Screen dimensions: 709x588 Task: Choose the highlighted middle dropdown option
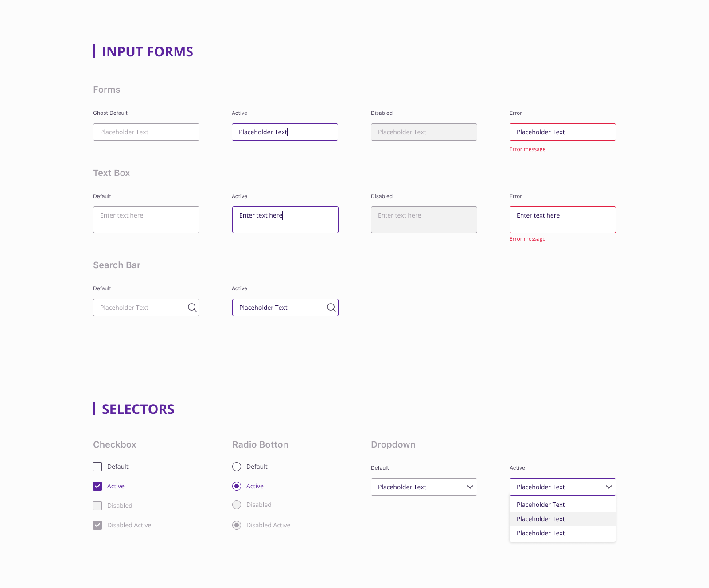coord(563,519)
